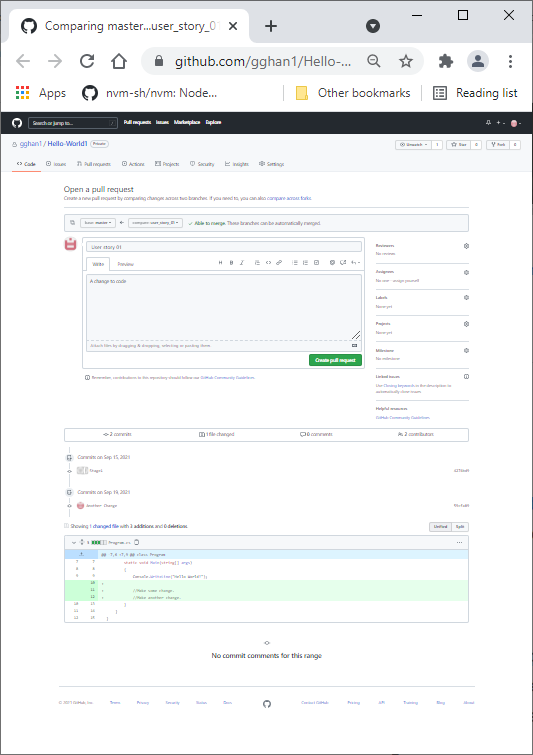Open the Extensions puzzle icon
Viewport: 533px width, 755px height.
pyautogui.click(x=446, y=61)
